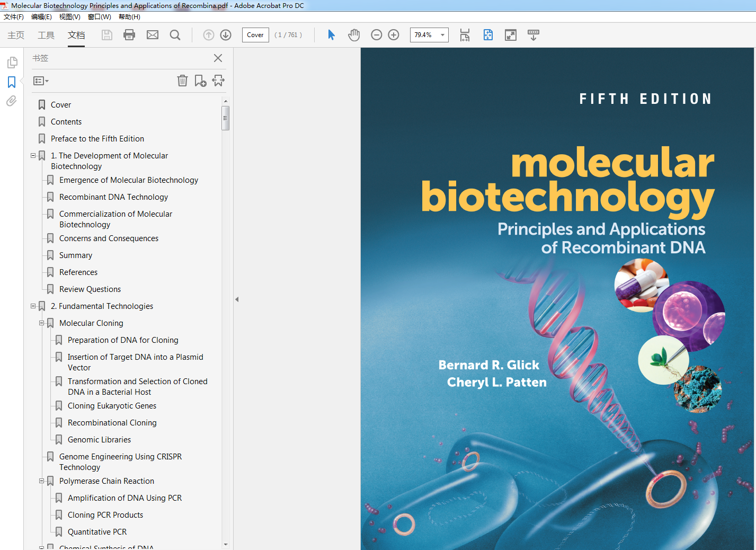Open the Find text magnifier icon
This screenshot has height=550, width=756.
tap(175, 35)
